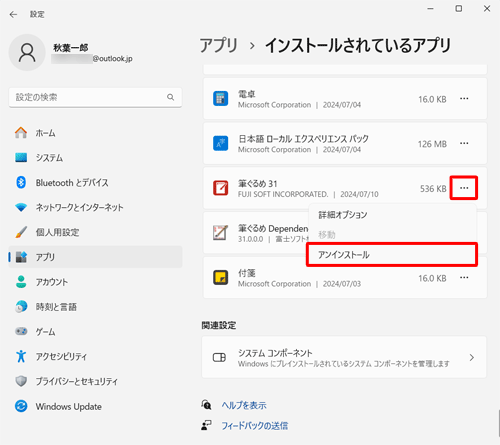Select アプリ category label
Screen dimensions: 500x445
[x=45, y=257]
